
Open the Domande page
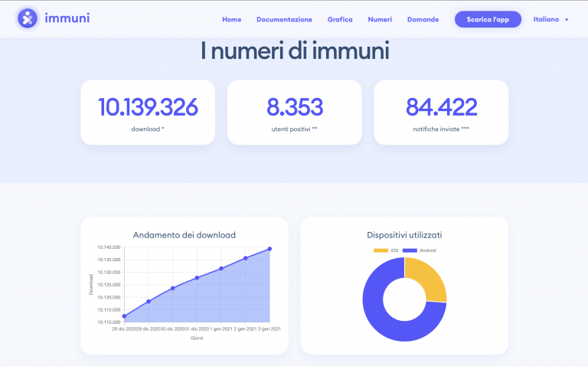[x=423, y=19]
